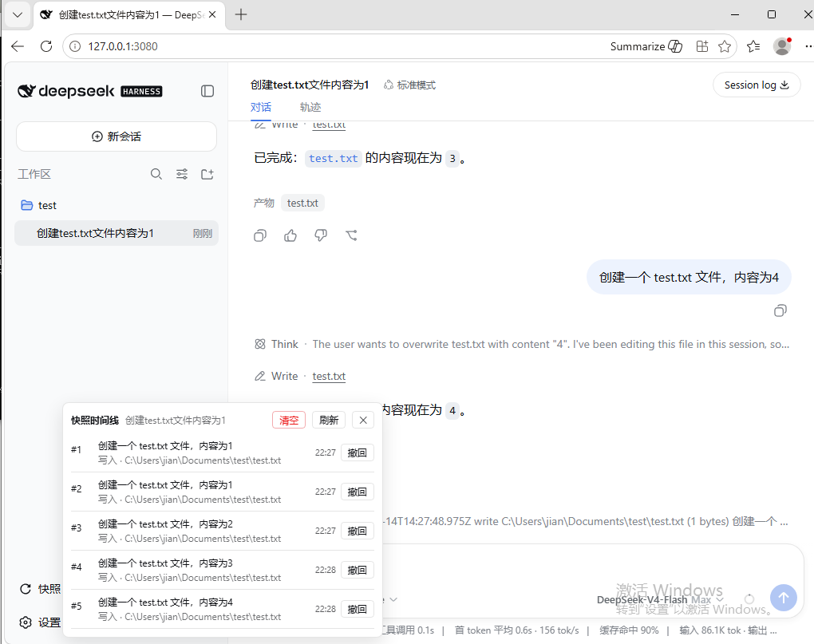Revert snapshot #2 with 撤回
Screen dimensions: 814x644
pyautogui.click(x=358, y=492)
